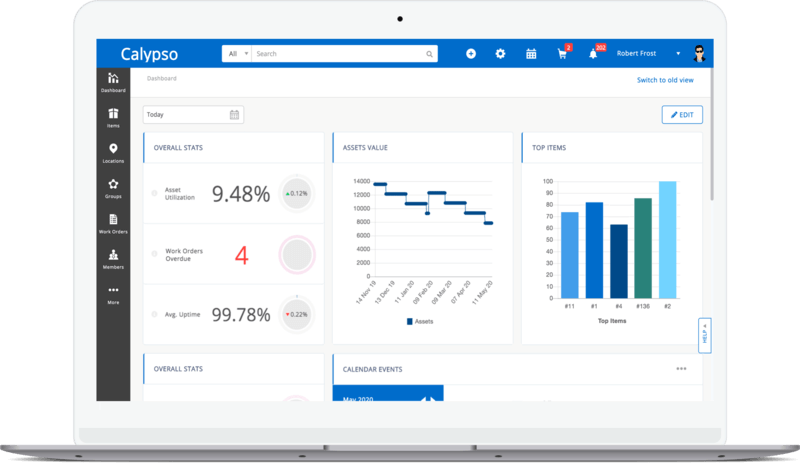Click the #4 dark blue bar

(618, 261)
